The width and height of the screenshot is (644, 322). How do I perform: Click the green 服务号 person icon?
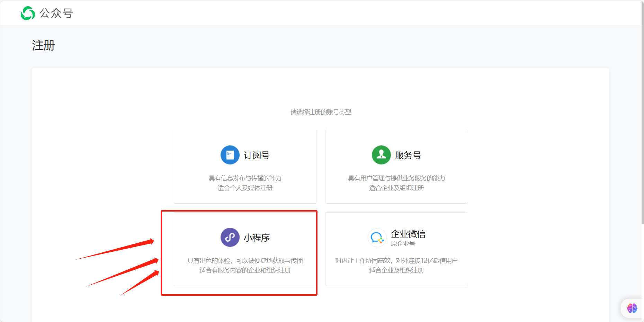point(381,155)
